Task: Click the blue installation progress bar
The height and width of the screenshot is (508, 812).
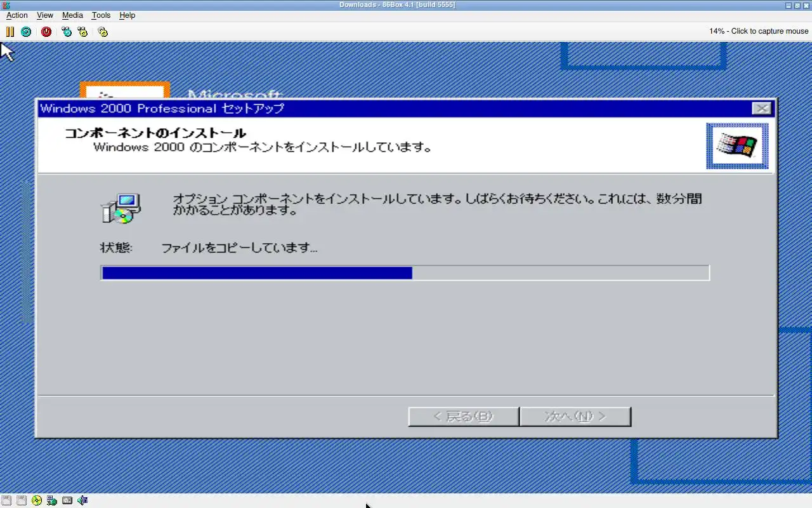Action: [x=405, y=273]
